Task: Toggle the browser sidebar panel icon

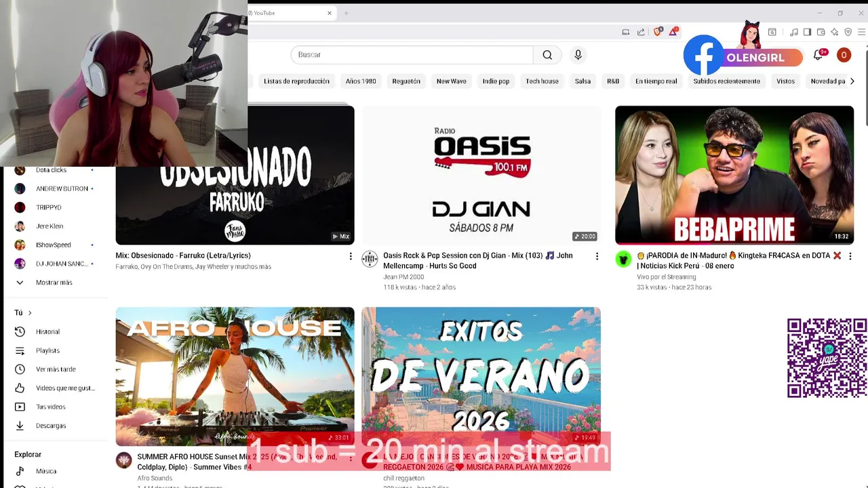Action: click(807, 32)
